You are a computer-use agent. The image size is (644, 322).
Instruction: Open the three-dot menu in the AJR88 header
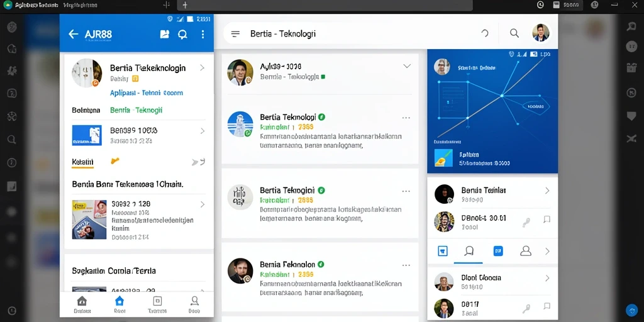click(x=203, y=34)
